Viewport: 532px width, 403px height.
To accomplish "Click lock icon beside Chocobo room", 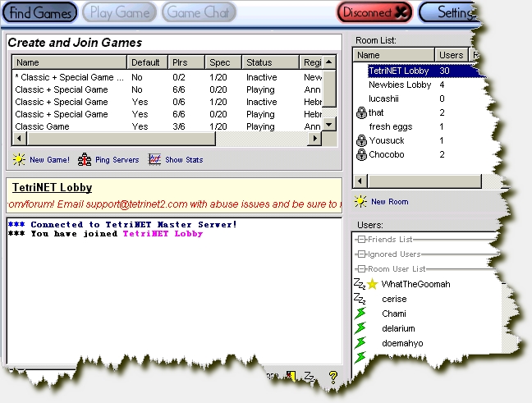I will pos(361,154).
